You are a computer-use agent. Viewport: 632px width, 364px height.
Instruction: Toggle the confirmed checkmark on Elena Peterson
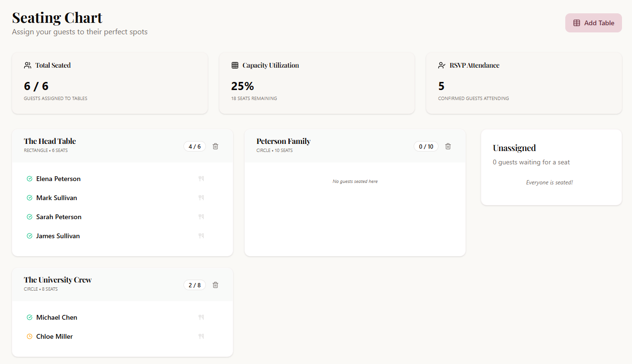pos(30,179)
